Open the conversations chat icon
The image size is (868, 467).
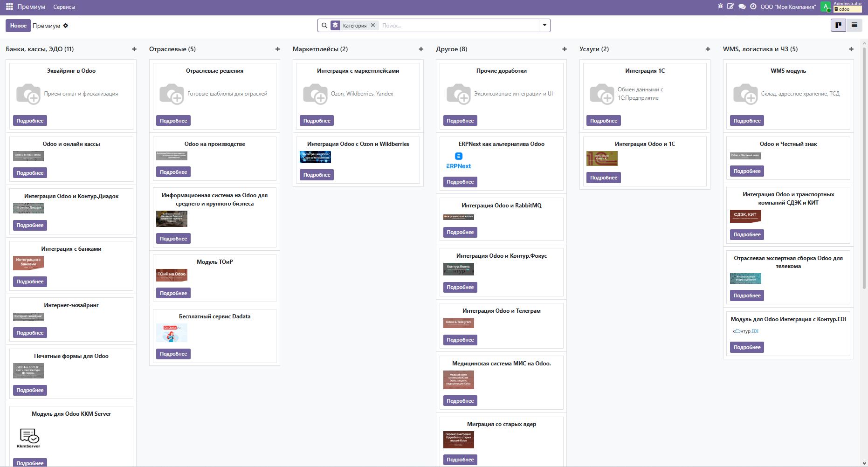(x=742, y=7)
